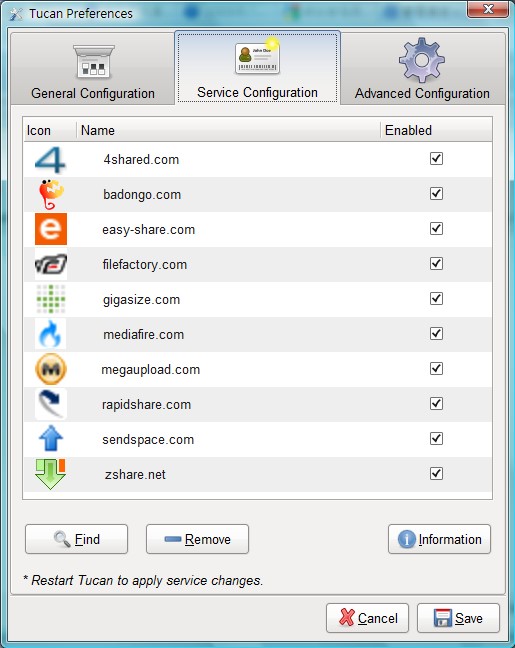Click the Find button
515x648 pixels.
tap(76, 539)
